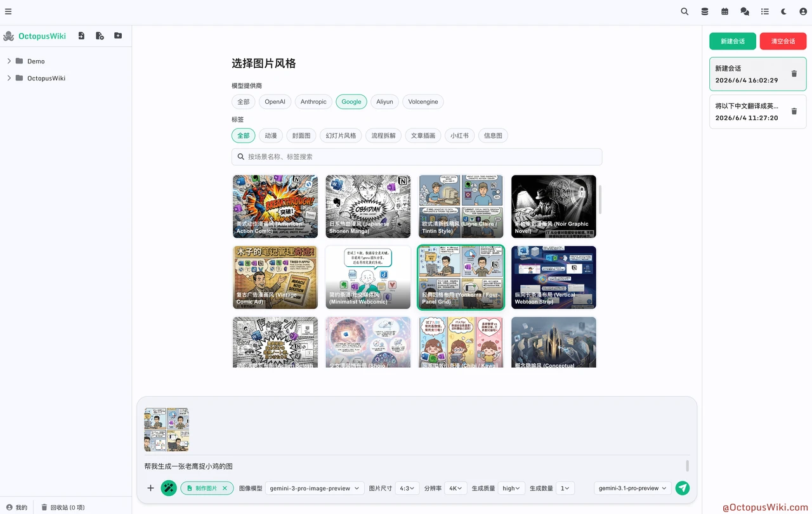Choose the Minimalist Webcomic style
Viewport: 812px width, 514px height.
368,278
